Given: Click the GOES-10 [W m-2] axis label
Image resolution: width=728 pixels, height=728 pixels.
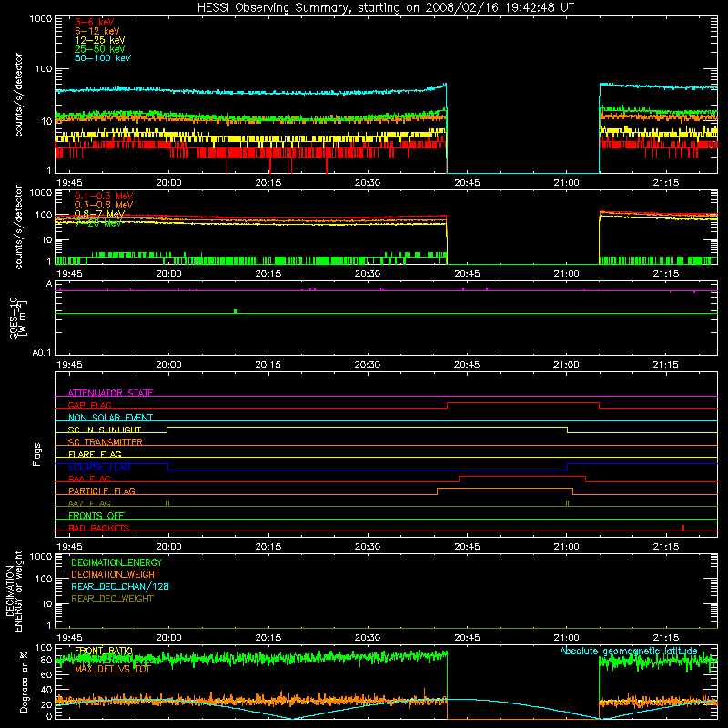Looking at the screenshot, I should click(17, 318).
